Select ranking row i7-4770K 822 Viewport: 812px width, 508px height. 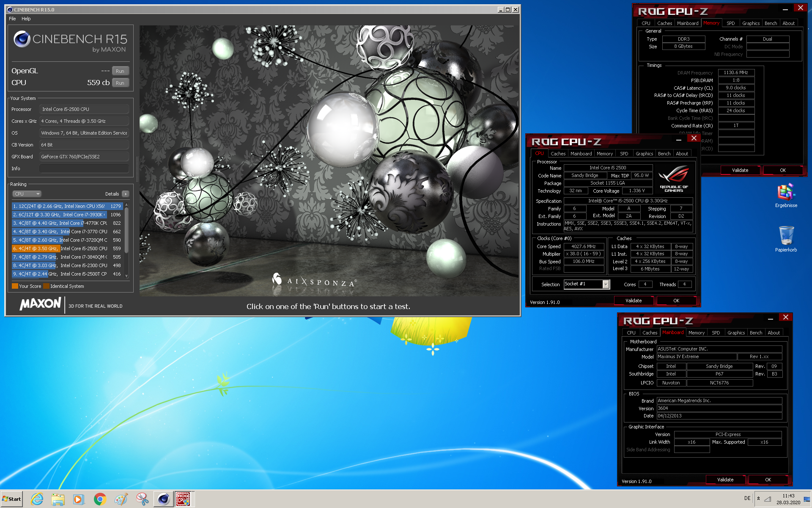(67, 223)
